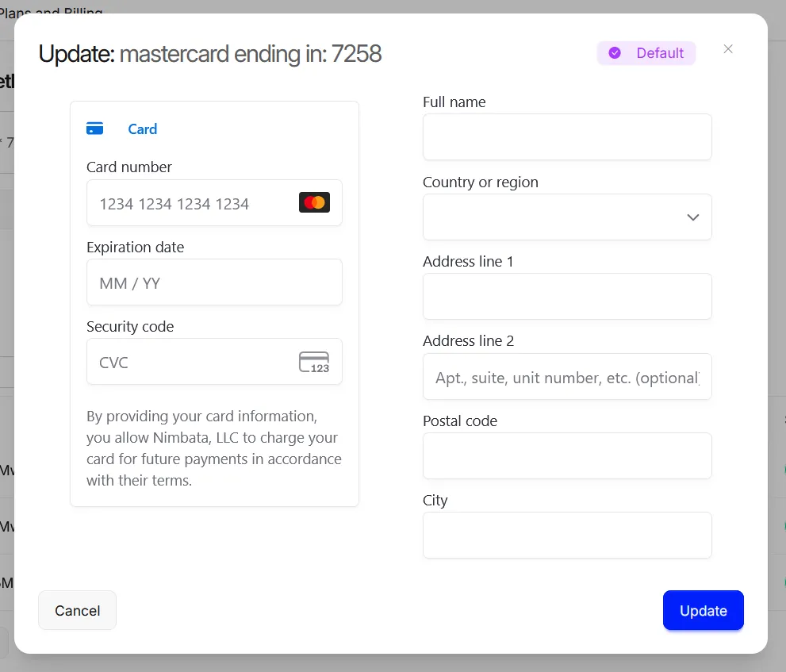Click the CVC card icon in security code field
786x672 pixels.
(x=314, y=362)
